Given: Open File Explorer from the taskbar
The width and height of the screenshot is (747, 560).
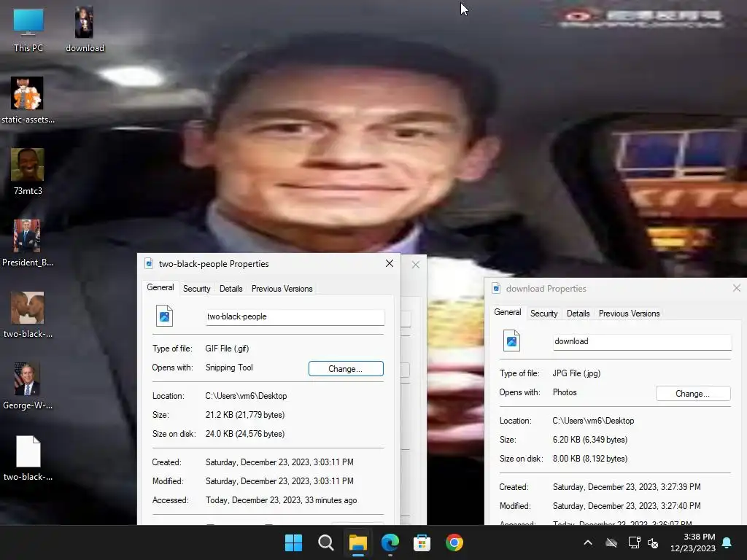Looking at the screenshot, I should pos(357,542).
